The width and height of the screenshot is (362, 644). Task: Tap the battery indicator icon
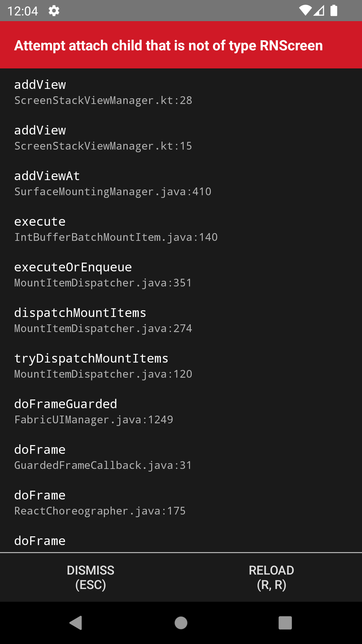tap(334, 11)
